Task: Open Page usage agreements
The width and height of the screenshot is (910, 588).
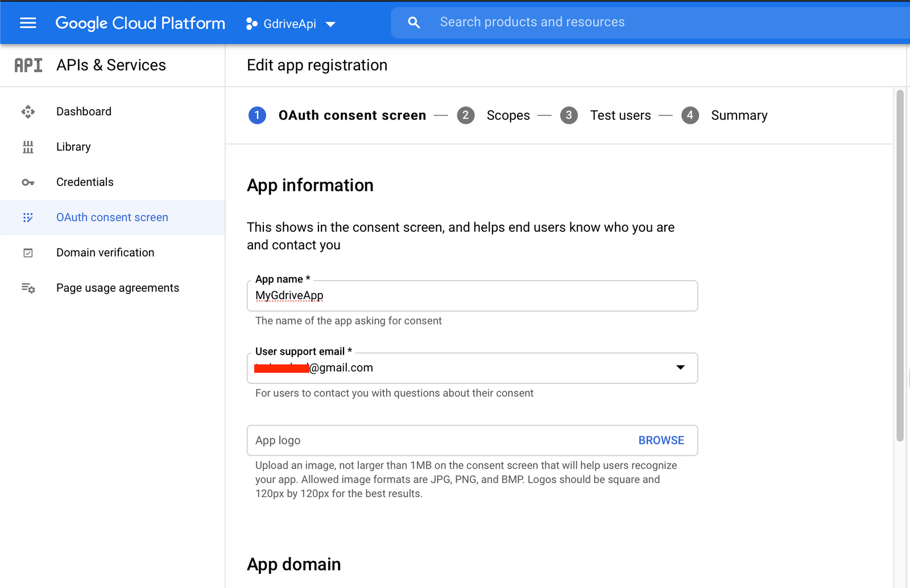Action: click(113, 288)
